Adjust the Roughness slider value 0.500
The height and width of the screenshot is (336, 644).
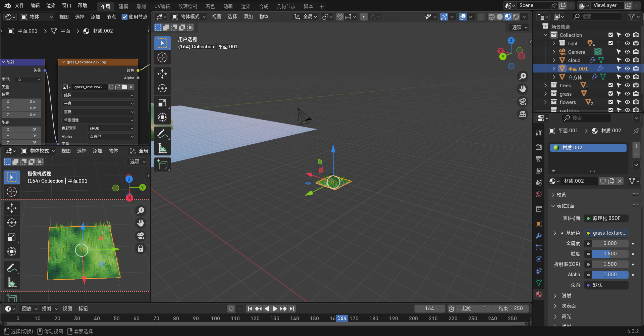coord(610,254)
